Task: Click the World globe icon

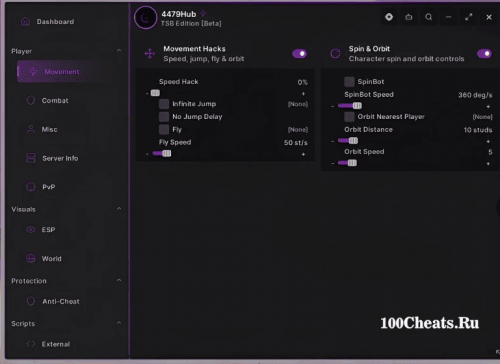Action: pyautogui.click(x=31, y=258)
